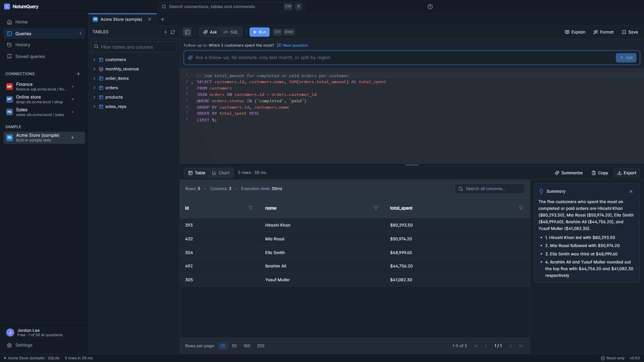This screenshot has height=362, width=644.
Task: Set rows per page to 100
Action: pos(247,346)
